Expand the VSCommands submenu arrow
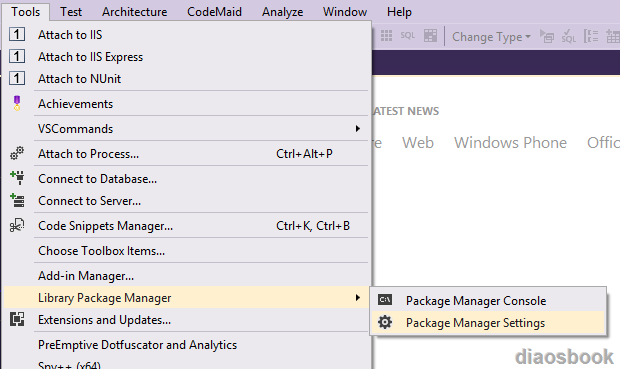620x369 pixels. pyautogui.click(x=357, y=129)
